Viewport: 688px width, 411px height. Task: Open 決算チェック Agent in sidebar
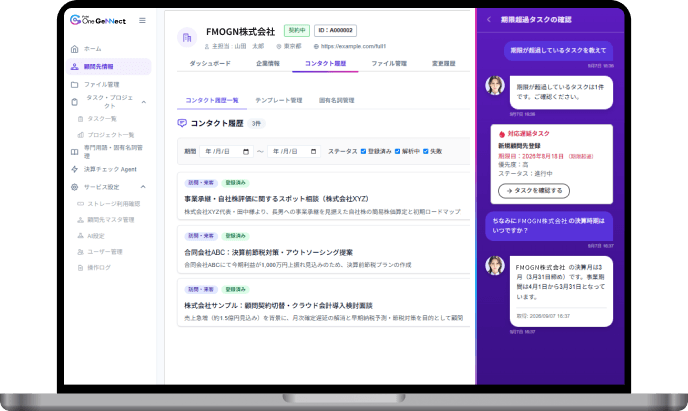108,169
